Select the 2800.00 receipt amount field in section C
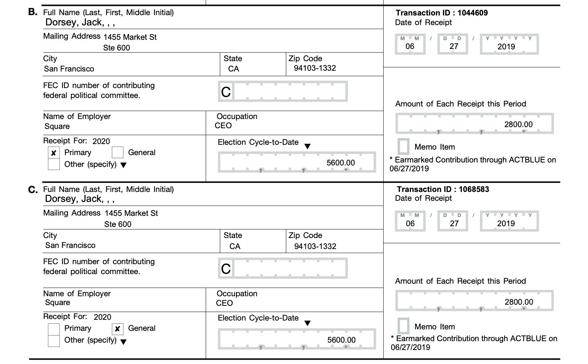This screenshot has height=364, width=588. (x=474, y=301)
